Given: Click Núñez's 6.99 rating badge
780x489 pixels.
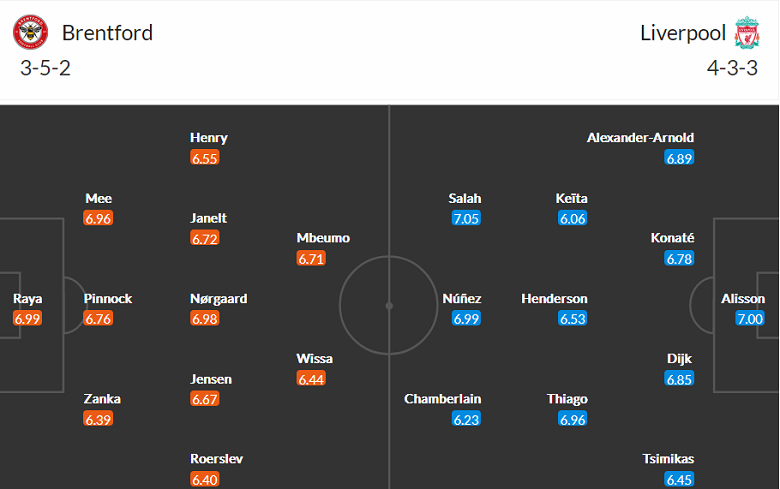Looking at the screenshot, I should [467, 319].
